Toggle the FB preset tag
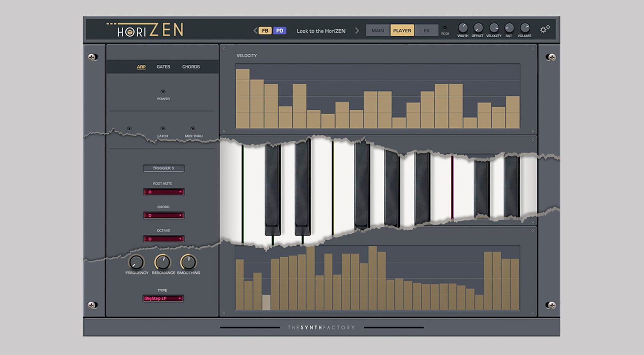 (x=265, y=30)
